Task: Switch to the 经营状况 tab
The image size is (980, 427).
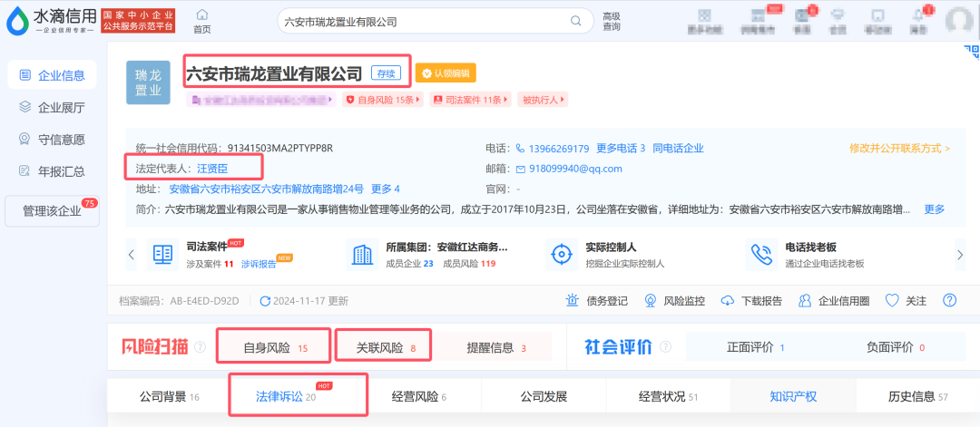Action: [x=668, y=396]
